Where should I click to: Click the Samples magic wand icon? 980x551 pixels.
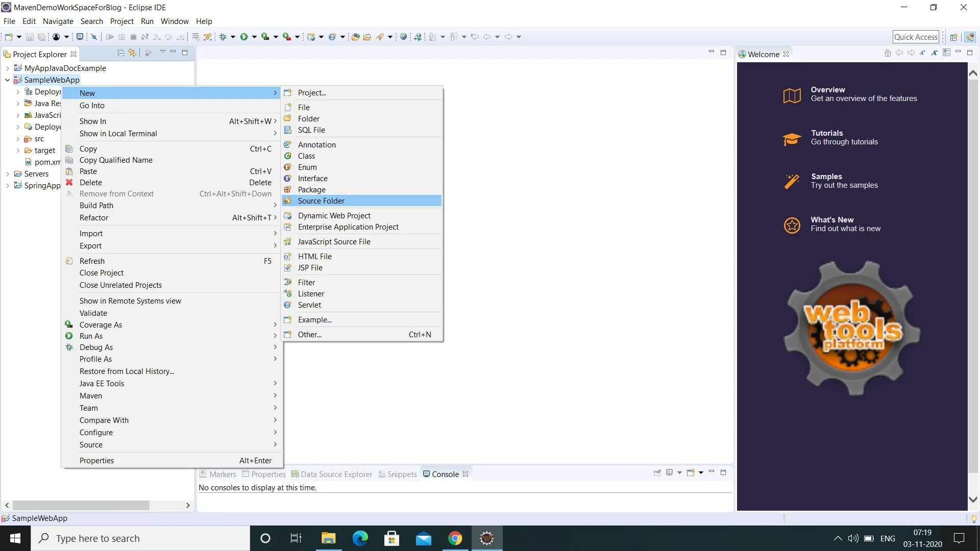point(792,181)
